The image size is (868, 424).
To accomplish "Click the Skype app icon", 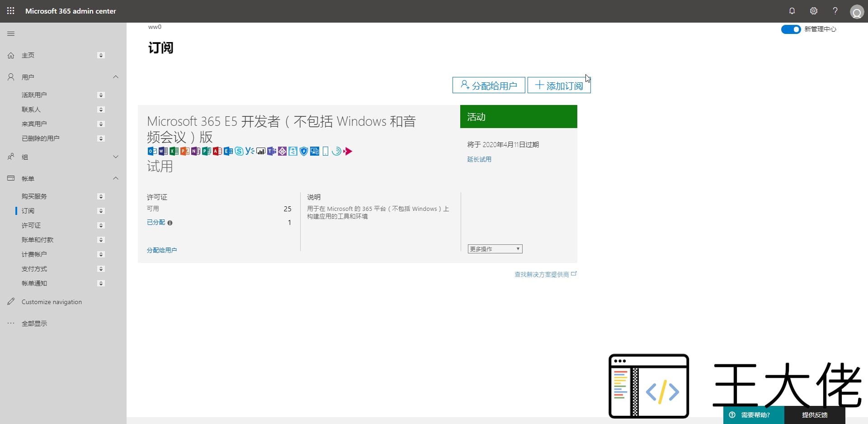I will (x=239, y=151).
